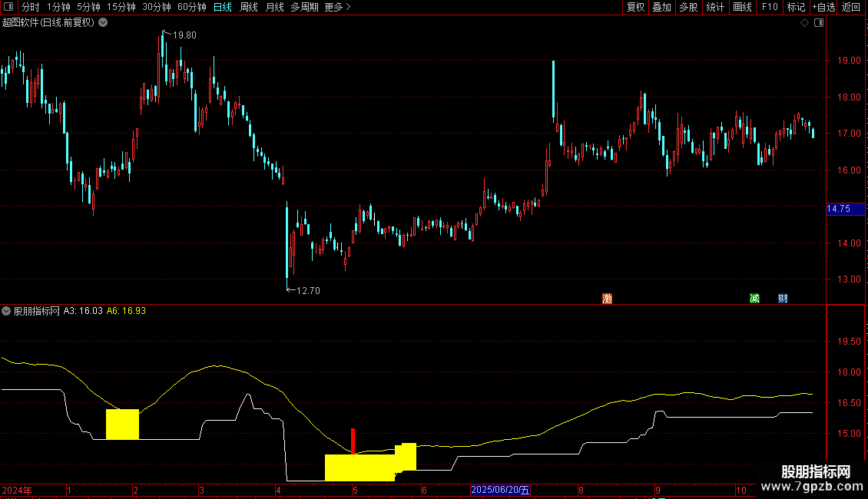Image resolution: width=868 pixels, height=499 pixels.
Task: Open the blue 财 financial marker
Action: pyautogui.click(x=783, y=299)
